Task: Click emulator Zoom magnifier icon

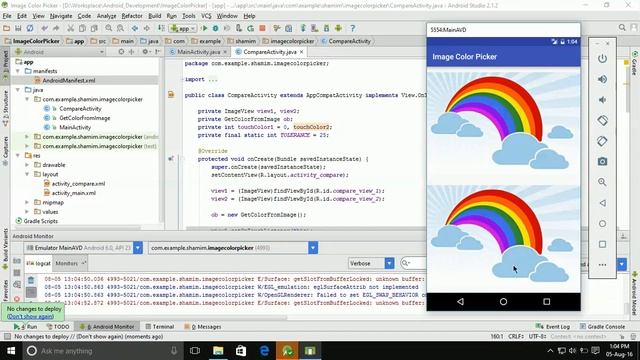Action: pos(602,182)
